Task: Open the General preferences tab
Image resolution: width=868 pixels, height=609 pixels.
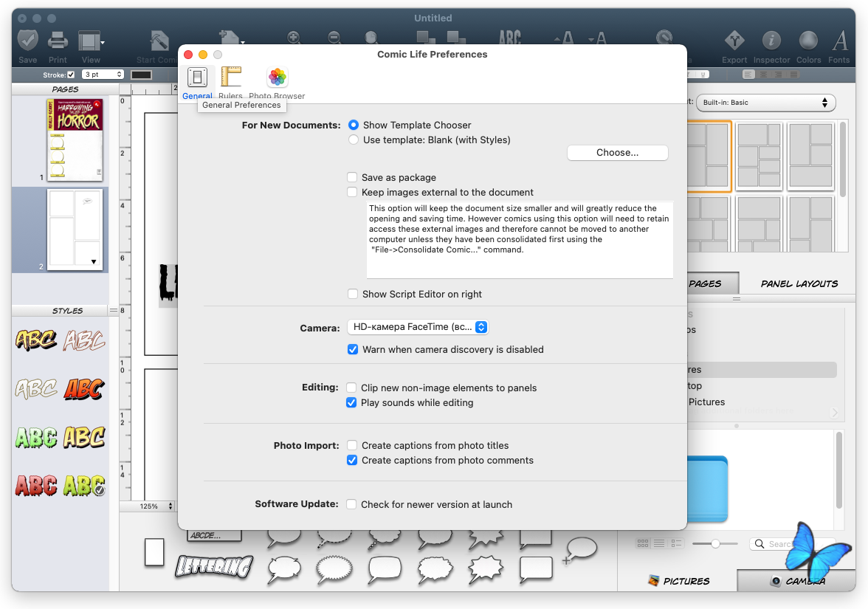Action: 197,83
